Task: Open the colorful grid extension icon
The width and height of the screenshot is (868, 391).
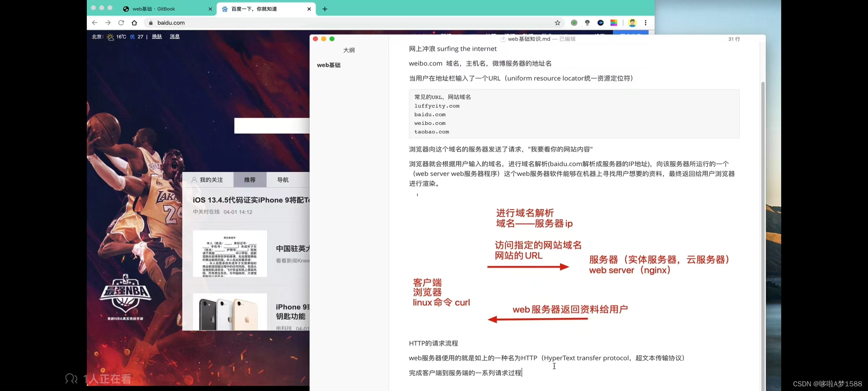Action: coord(614,23)
